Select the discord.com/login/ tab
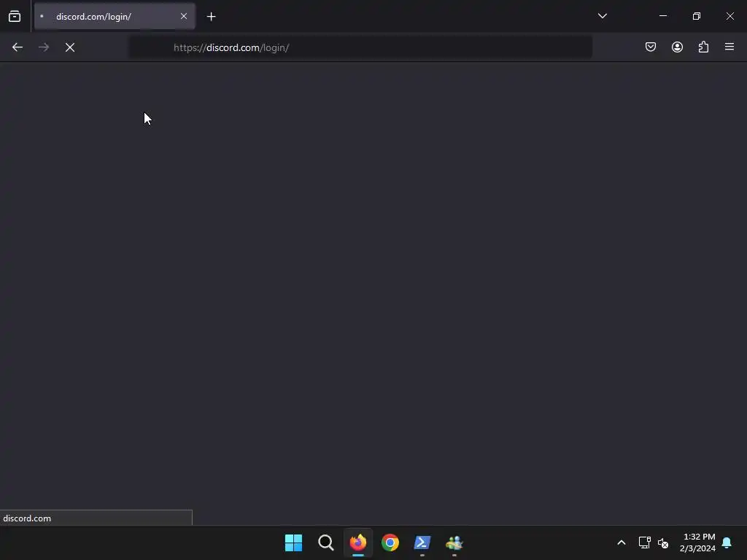The width and height of the screenshot is (747, 560). tap(115, 17)
